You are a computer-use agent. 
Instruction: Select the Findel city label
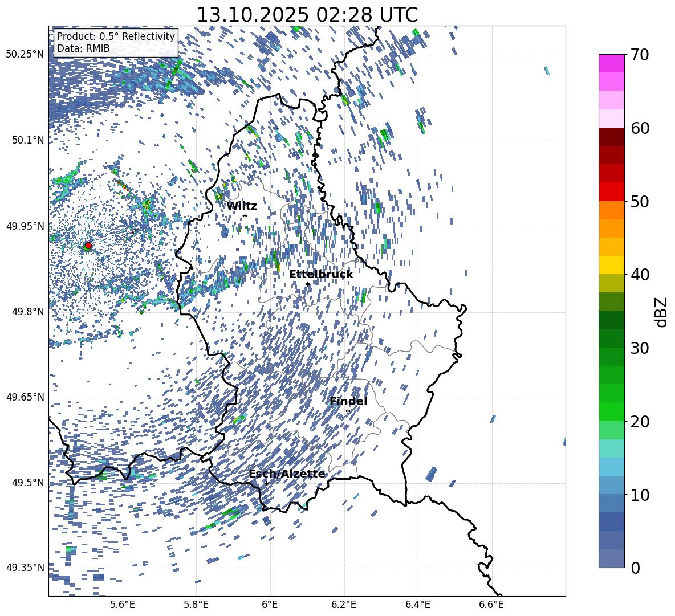(348, 401)
